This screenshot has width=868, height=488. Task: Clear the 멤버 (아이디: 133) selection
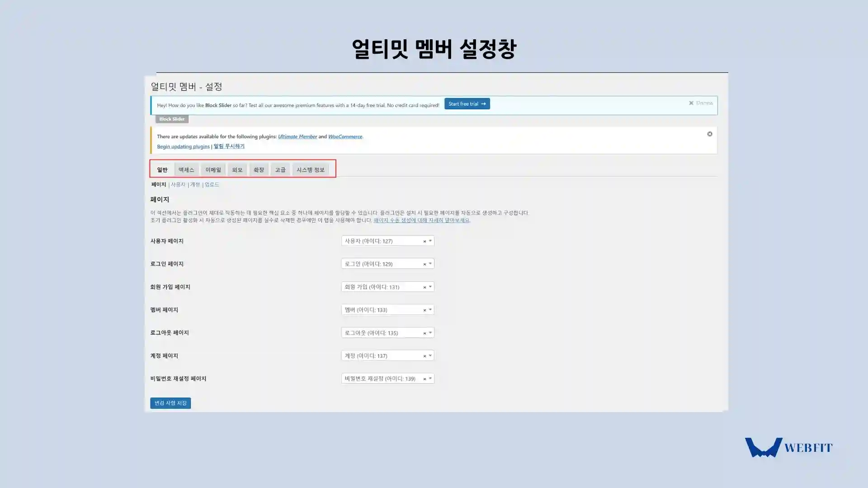[425, 310]
